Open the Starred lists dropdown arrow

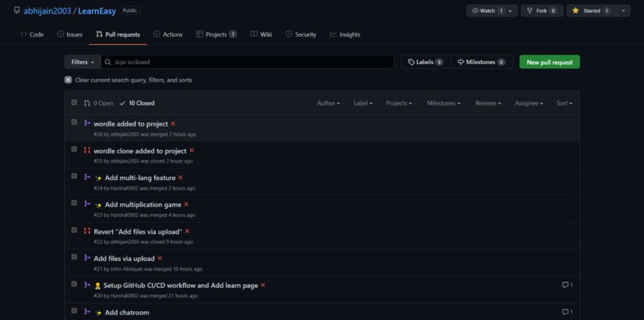point(623,10)
